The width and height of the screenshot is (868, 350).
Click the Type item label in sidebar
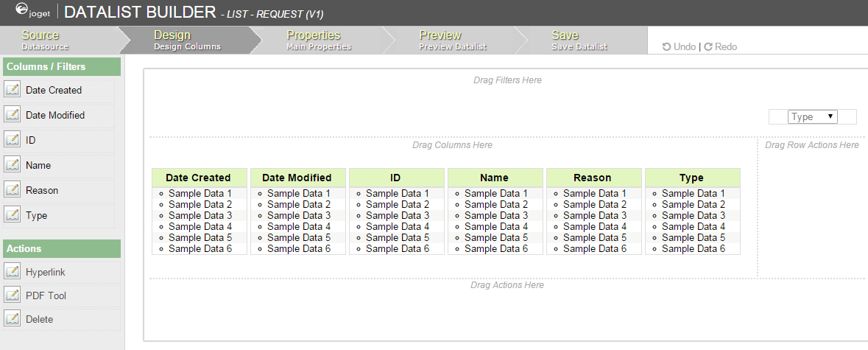[37, 215]
